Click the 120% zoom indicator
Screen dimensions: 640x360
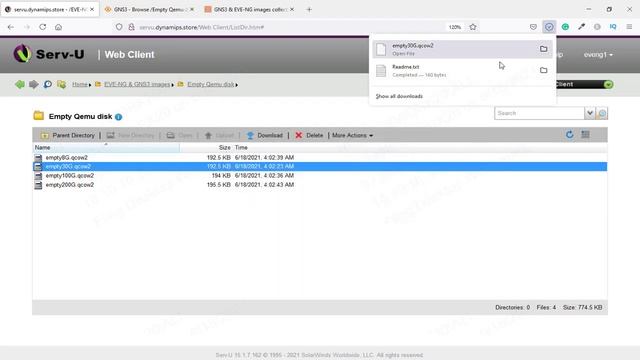[x=455, y=27]
